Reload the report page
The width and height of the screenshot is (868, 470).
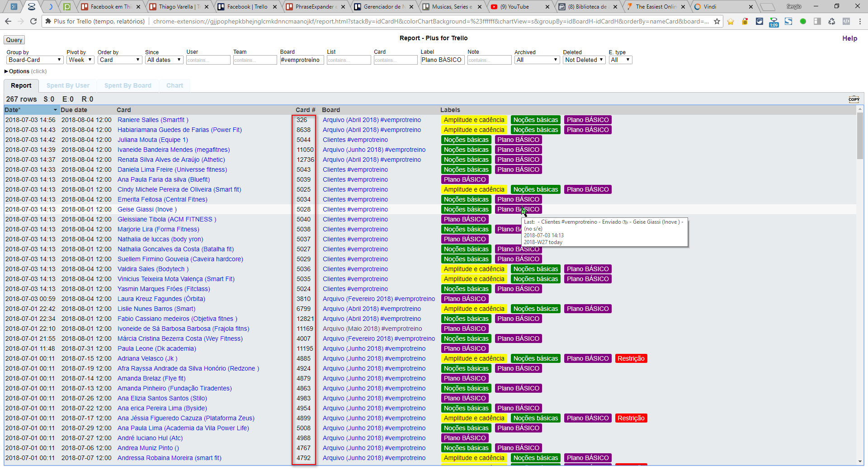pos(33,21)
